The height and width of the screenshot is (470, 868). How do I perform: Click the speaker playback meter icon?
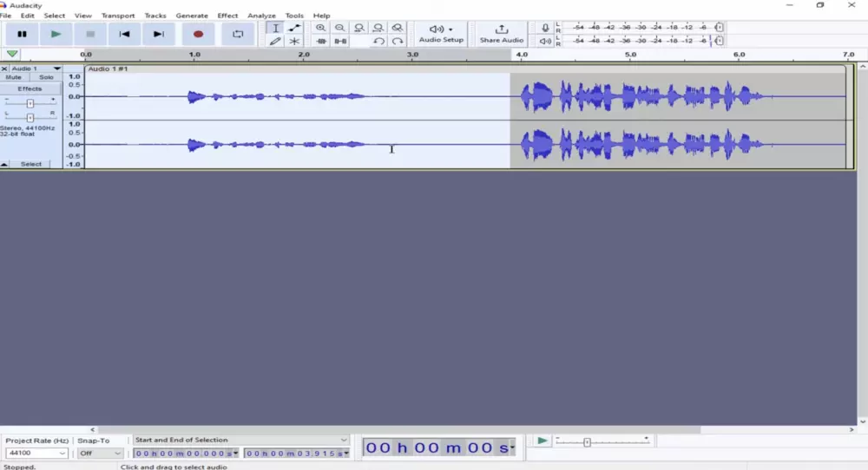[x=545, y=41]
